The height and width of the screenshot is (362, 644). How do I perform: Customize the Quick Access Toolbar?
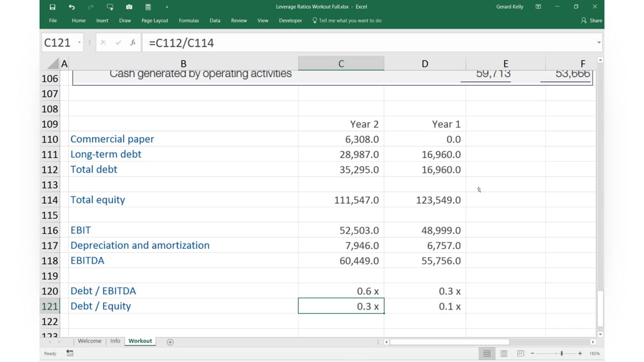click(x=167, y=7)
